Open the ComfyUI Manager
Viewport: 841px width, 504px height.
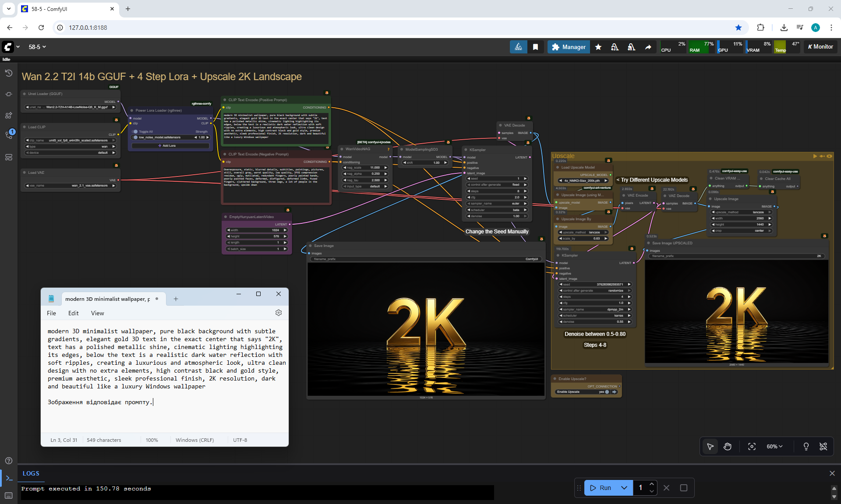[x=569, y=47]
